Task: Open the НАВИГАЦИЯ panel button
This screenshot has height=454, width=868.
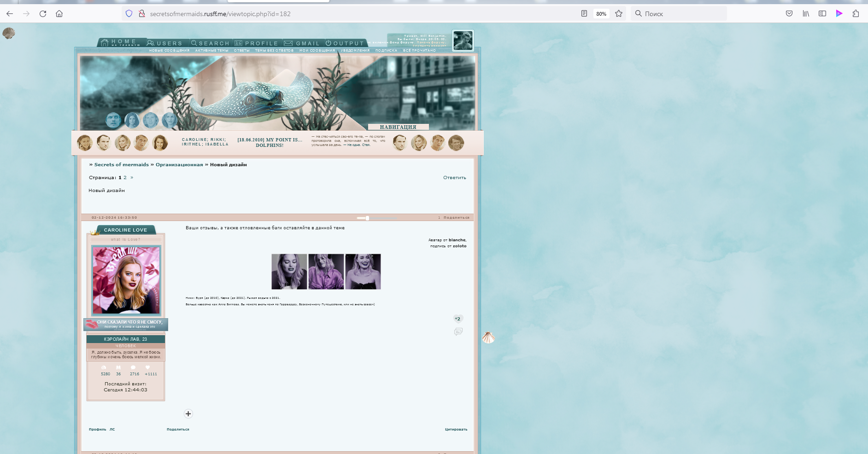Action: tap(398, 127)
